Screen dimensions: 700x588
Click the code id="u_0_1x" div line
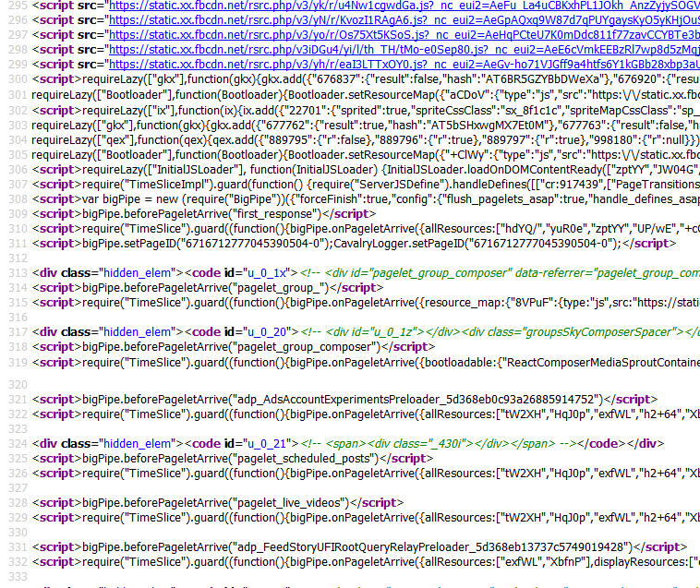coord(366,273)
